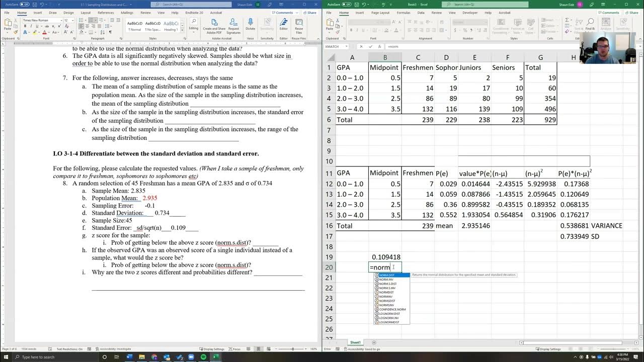Image resolution: width=644 pixels, height=362 pixels.
Task: Open the Editing dropdown in Word
Action: point(193,25)
